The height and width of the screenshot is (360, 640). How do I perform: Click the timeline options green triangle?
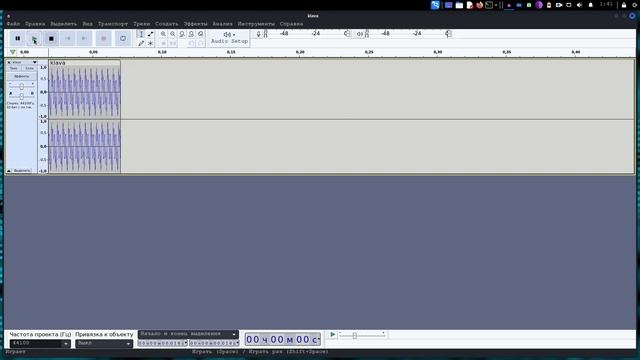click(13, 52)
